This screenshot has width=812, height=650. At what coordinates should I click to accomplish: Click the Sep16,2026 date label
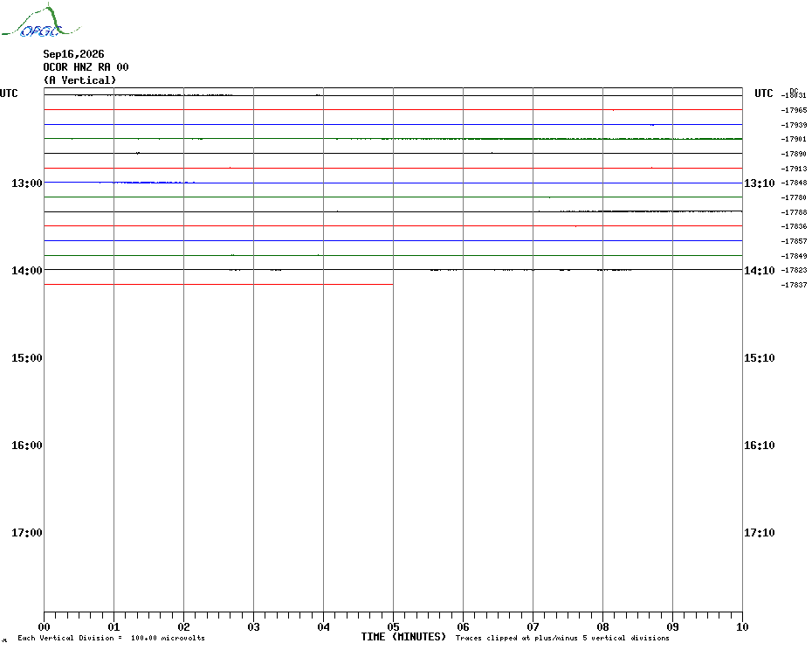(x=73, y=54)
